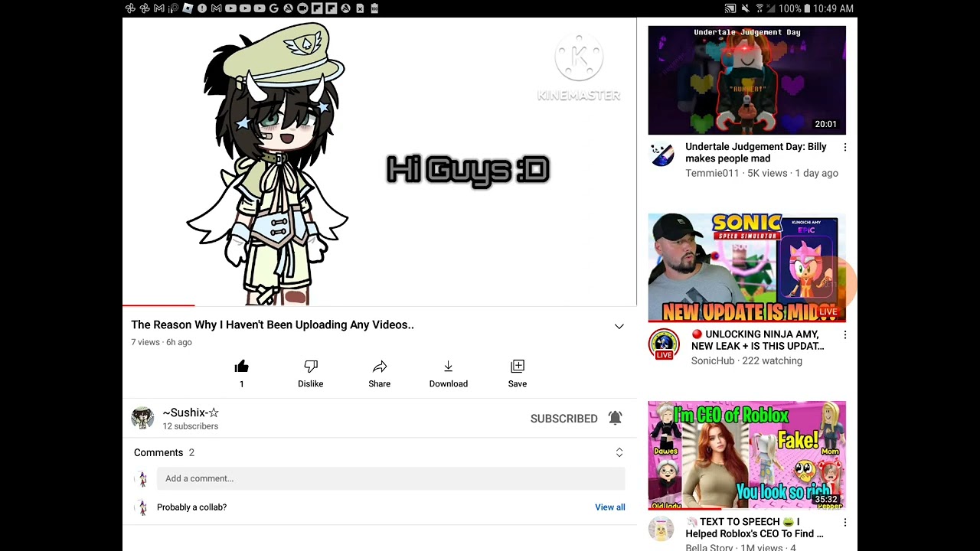Click the 20:01 duration badge

click(825, 124)
